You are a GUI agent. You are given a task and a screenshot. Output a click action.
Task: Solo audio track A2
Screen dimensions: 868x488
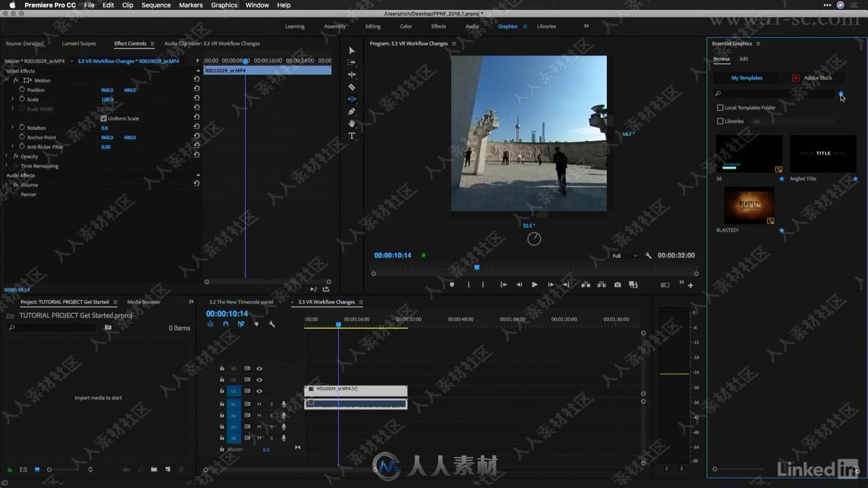click(271, 415)
